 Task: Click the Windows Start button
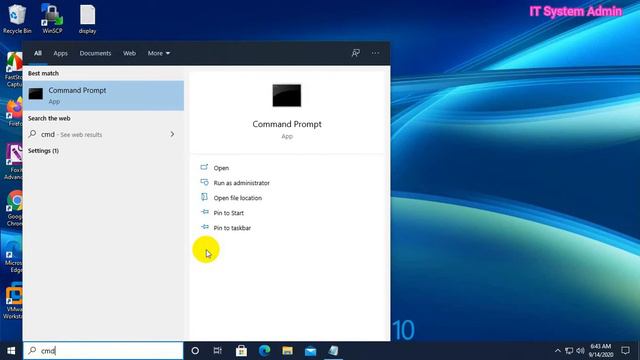[x=11, y=351]
